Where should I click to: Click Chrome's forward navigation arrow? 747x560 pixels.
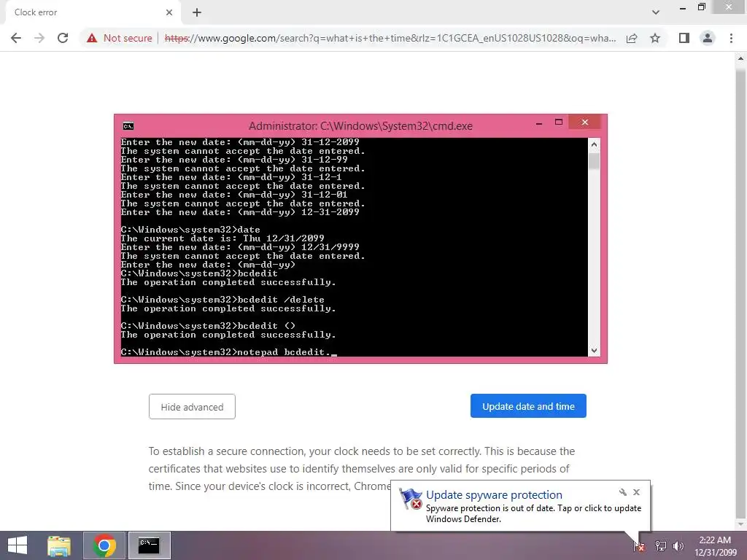[39, 38]
